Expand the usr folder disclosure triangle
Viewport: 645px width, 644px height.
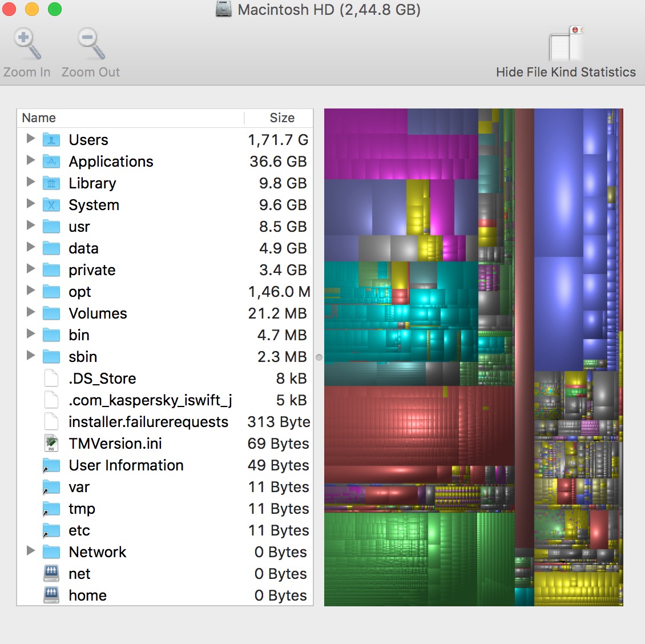[x=31, y=225]
